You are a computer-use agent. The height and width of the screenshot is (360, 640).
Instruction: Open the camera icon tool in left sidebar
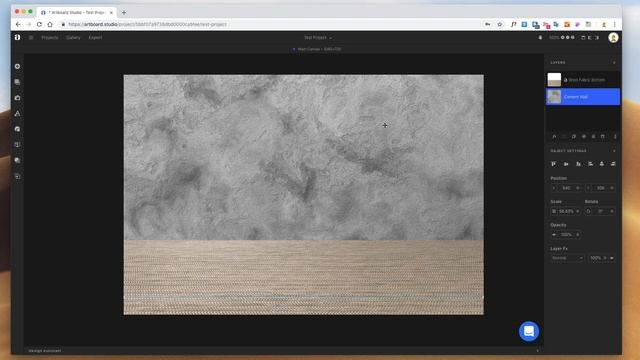click(17, 98)
